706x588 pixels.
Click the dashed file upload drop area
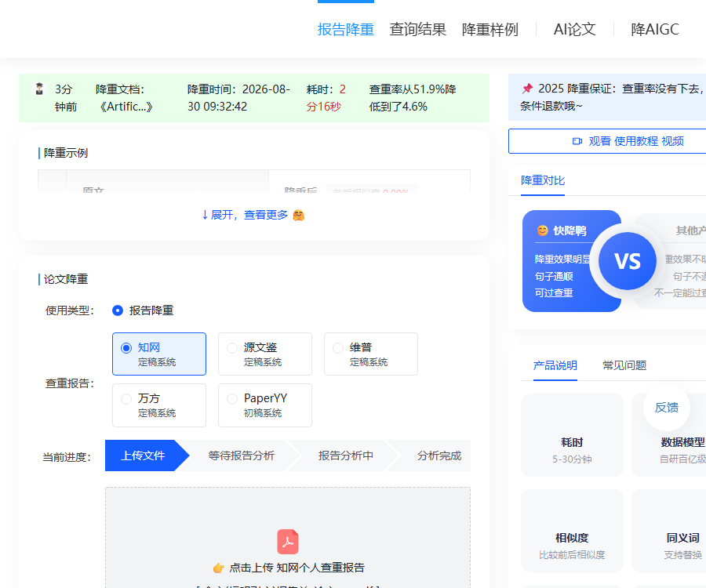(288, 538)
